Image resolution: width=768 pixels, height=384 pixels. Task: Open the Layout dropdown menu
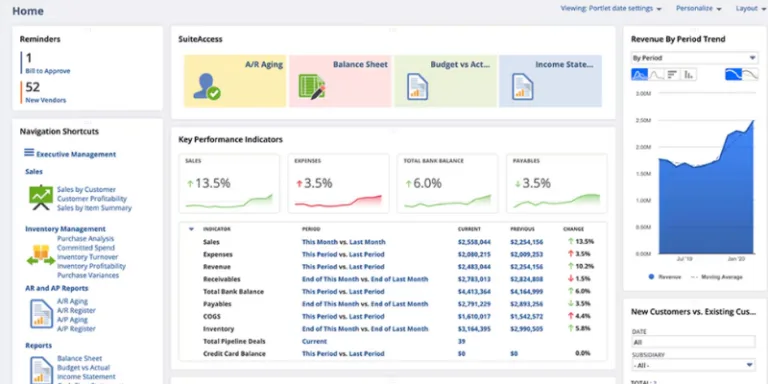pos(750,9)
